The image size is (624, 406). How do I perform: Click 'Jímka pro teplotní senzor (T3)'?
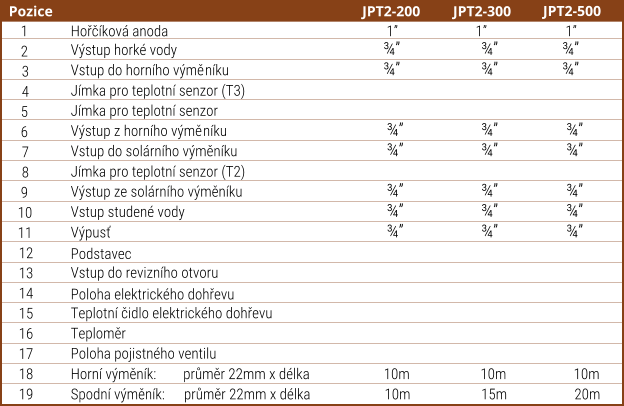click(x=158, y=91)
